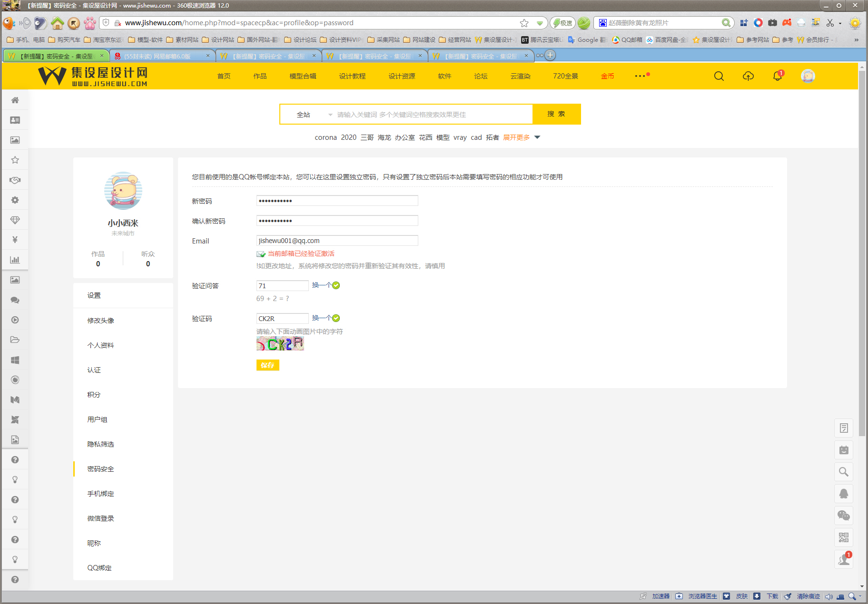
Task: Refresh the captcha with 换一个 link
Action: coord(322,318)
